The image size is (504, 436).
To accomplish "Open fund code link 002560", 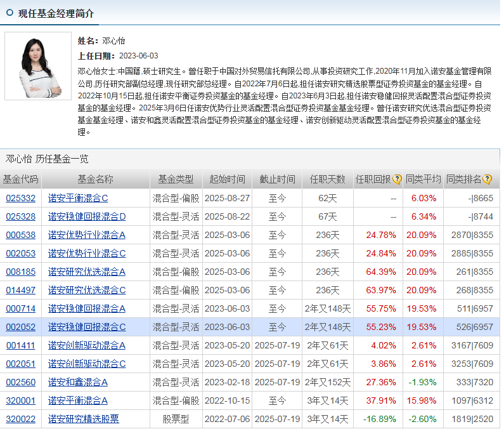I will [x=20, y=382].
